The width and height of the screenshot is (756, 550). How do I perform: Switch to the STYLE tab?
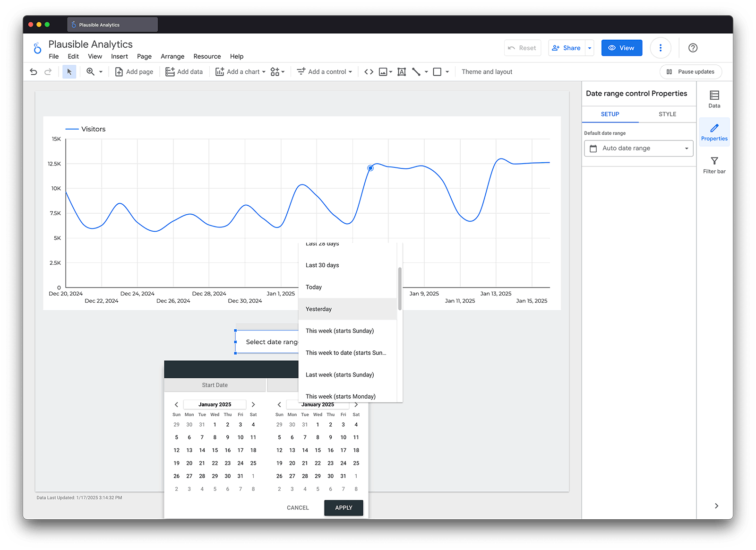[667, 114]
